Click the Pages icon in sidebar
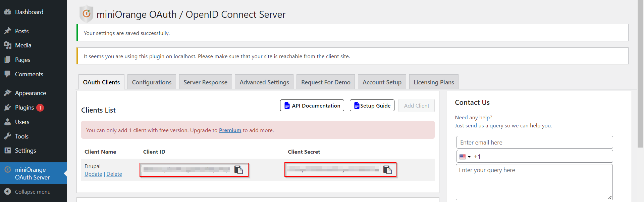Image resolution: width=644 pixels, height=202 pixels. pyautogui.click(x=8, y=60)
